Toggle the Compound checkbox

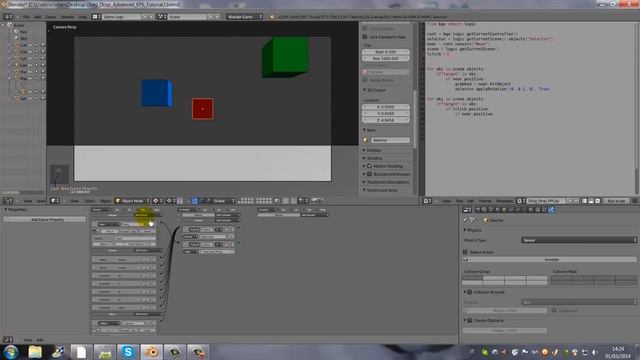pyautogui.click(x=554, y=310)
